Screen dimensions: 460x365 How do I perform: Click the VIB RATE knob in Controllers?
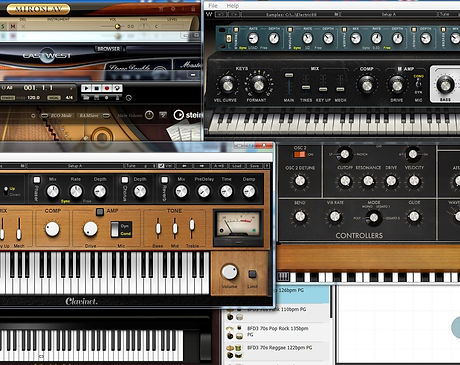pyautogui.click(x=335, y=216)
